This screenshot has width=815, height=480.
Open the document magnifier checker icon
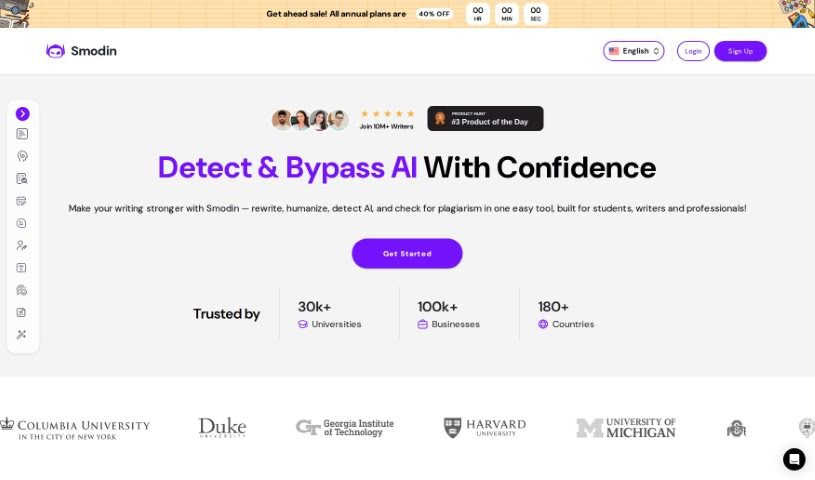(22, 179)
